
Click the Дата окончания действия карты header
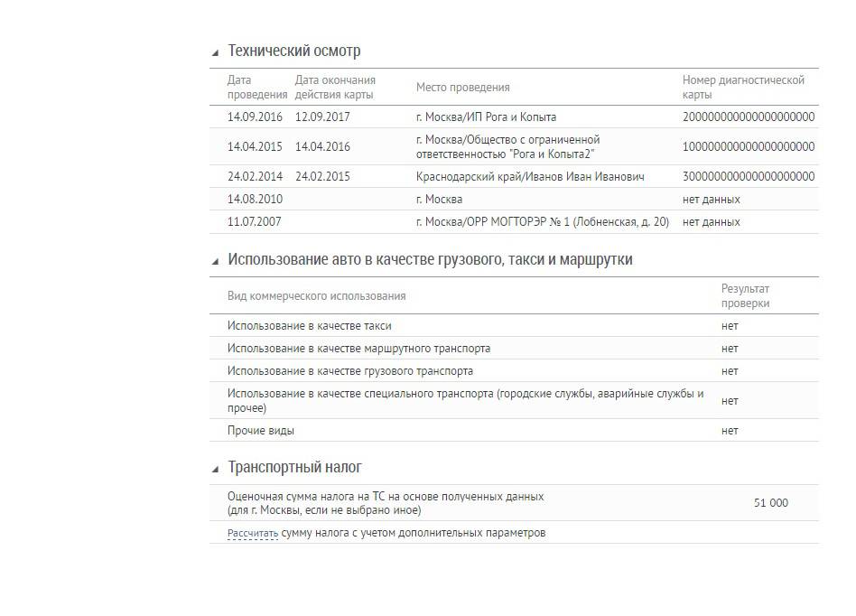pyautogui.click(x=335, y=88)
